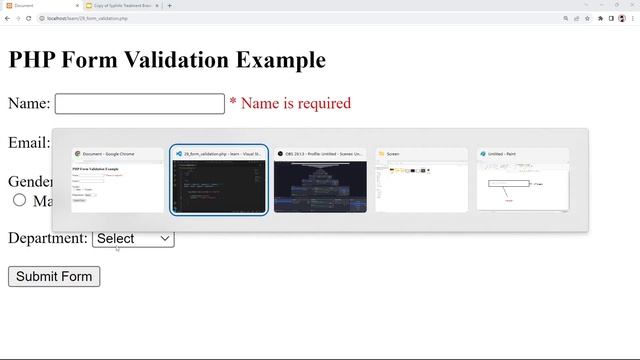This screenshot has height=360, width=640.
Task: Click the 'Email:' label
Action: [29, 142]
